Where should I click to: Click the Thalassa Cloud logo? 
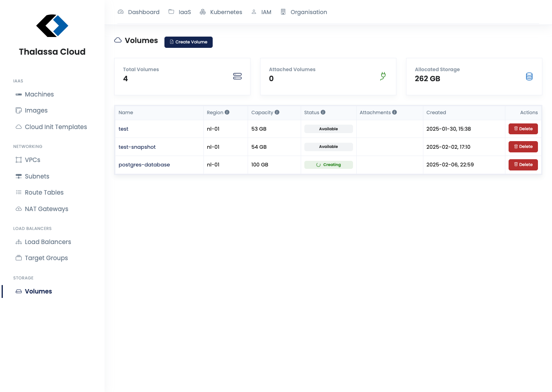[52, 26]
